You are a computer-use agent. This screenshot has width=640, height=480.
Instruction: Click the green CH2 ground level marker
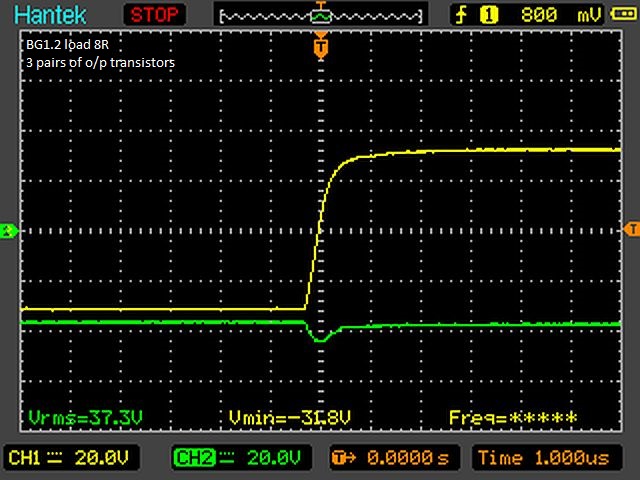(x=8, y=231)
